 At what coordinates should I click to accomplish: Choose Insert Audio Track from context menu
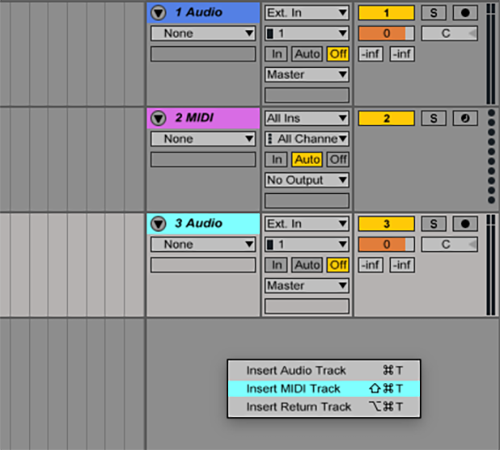324,371
